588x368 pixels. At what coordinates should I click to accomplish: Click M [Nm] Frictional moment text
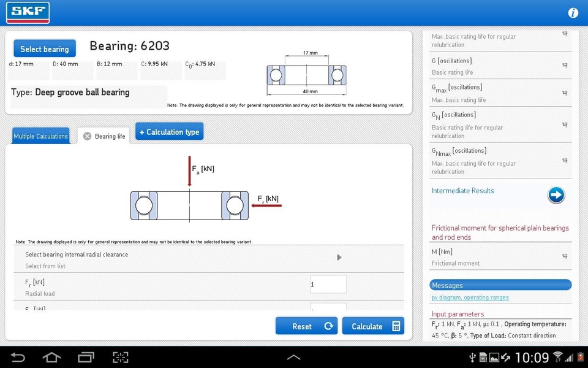point(455,257)
